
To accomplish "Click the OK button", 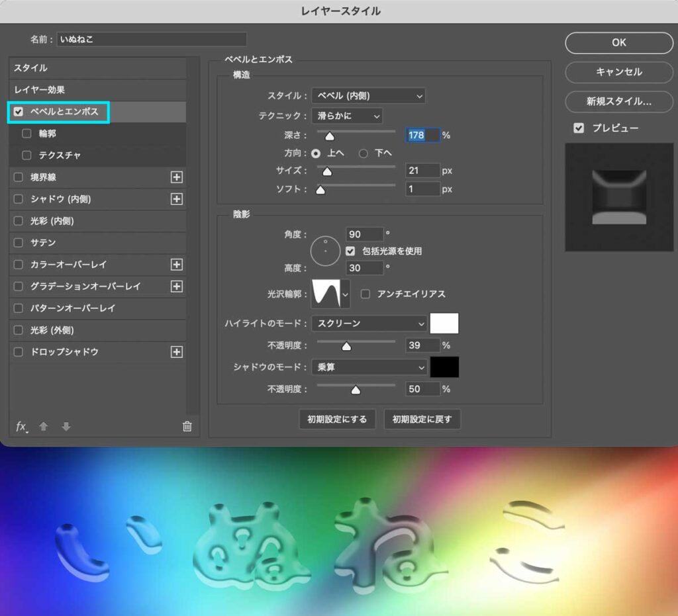I will tap(618, 42).
